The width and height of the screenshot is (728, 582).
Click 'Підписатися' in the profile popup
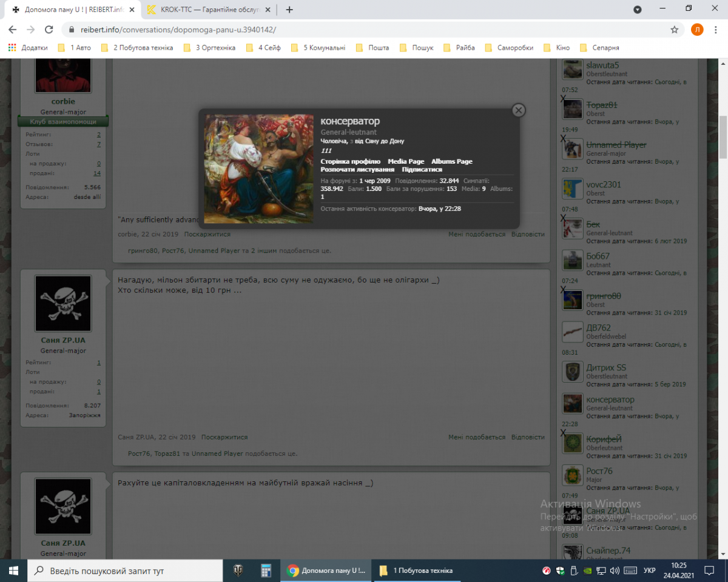pyautogui.click(x=422, y=170)
